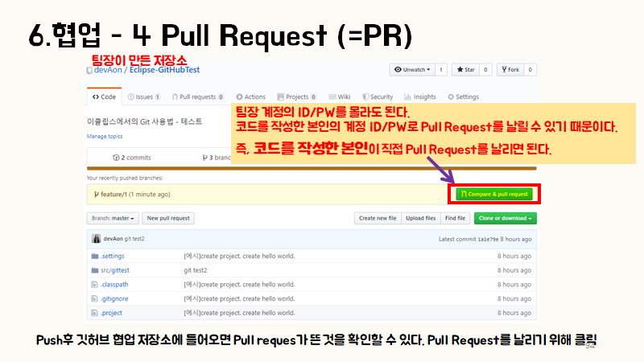Open the Pull requests tab
644x362 pixels.
point(198,97)
